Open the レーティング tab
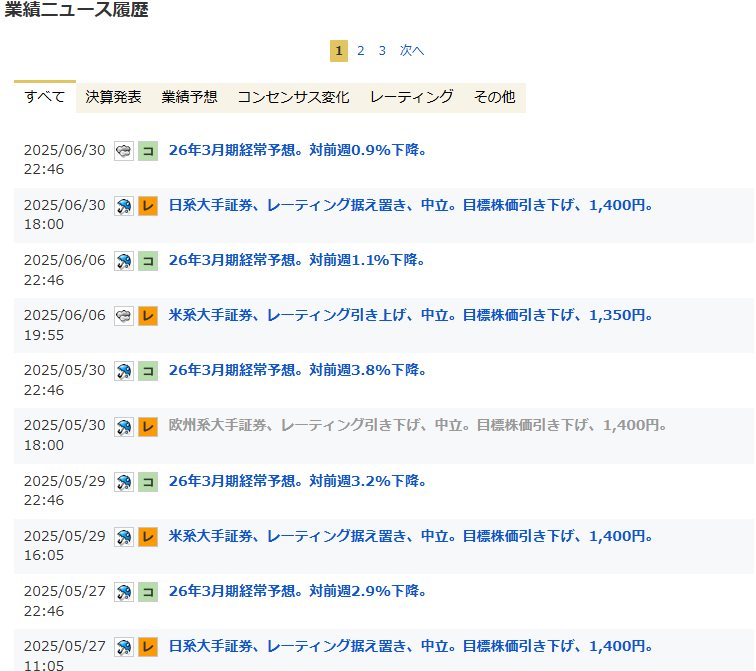 [412, 97]
